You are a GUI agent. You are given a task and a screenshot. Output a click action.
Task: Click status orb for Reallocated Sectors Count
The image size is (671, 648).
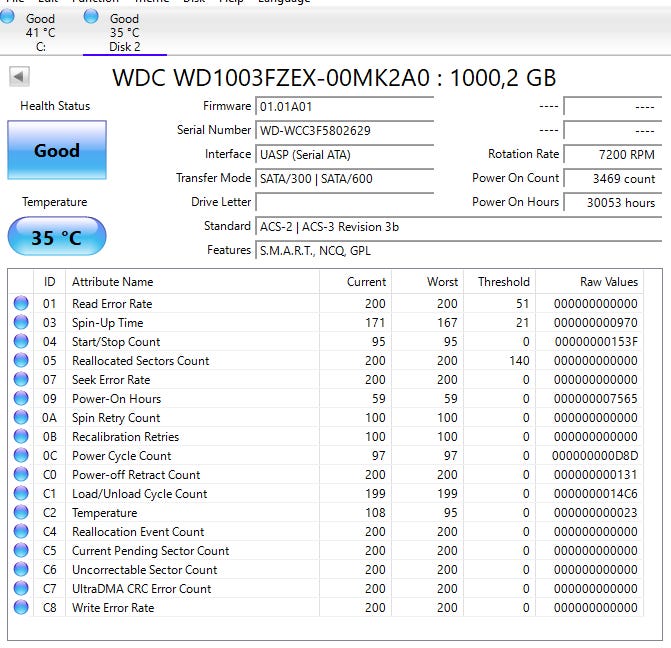(x=21, y=361)
